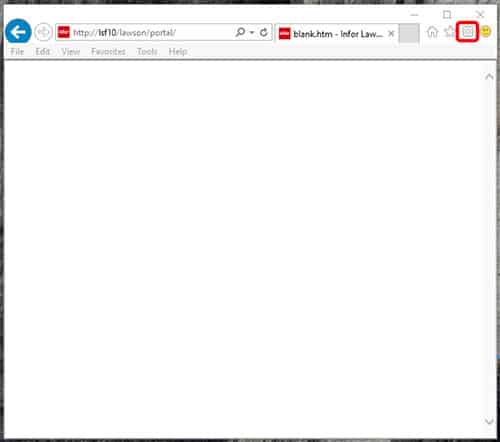Refresh the page with the reload icon
Image resolution: width=500 pixels, height=442 pixels.
264,32
